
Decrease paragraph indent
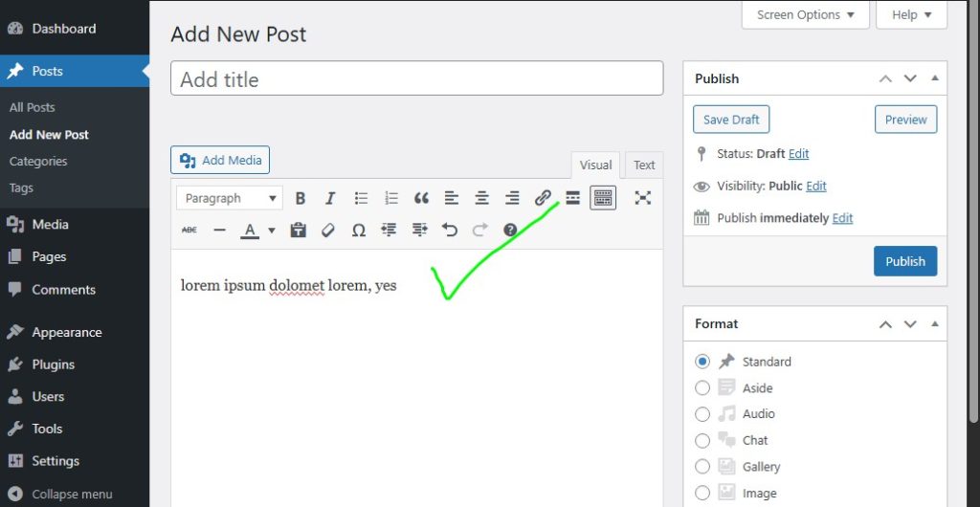[389, 231]
